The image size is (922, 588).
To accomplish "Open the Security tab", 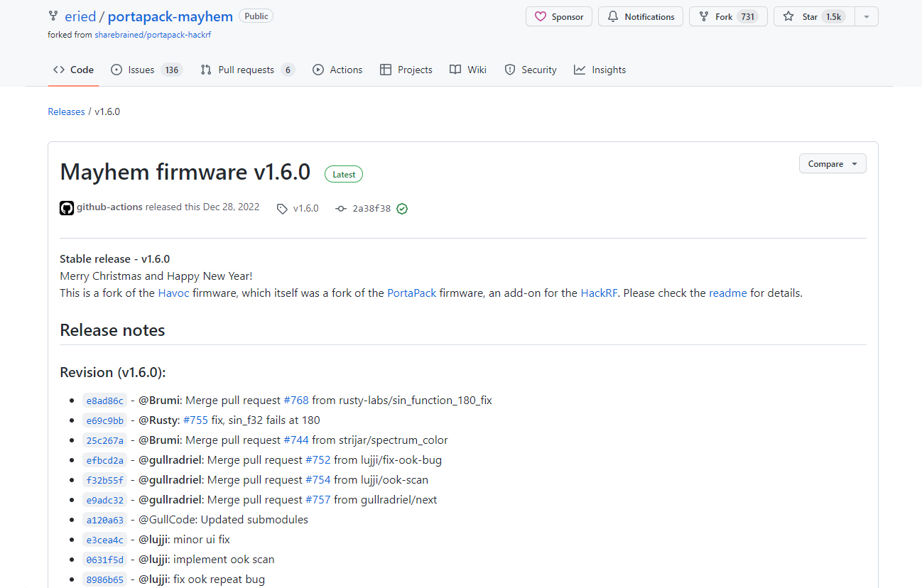I will pyautogui.click(x=531, y=70).
